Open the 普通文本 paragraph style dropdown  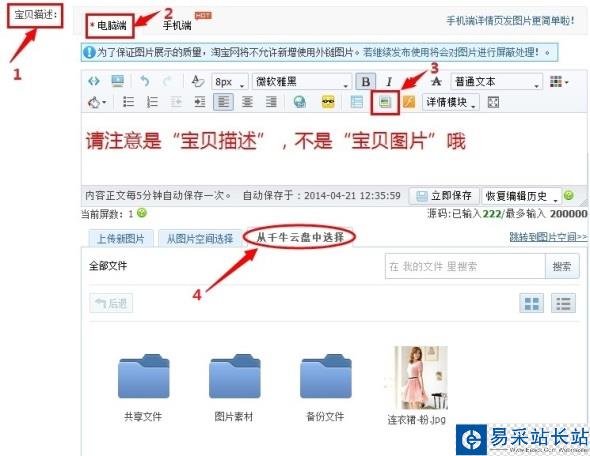497,82
